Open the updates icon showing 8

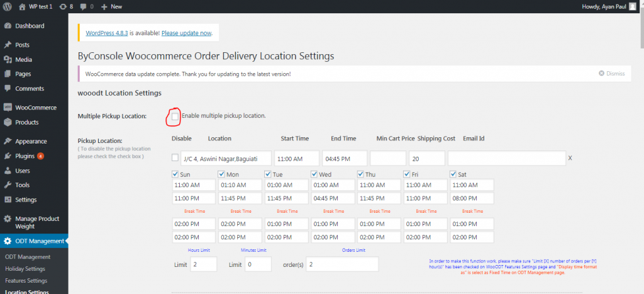tap(62, 6)
